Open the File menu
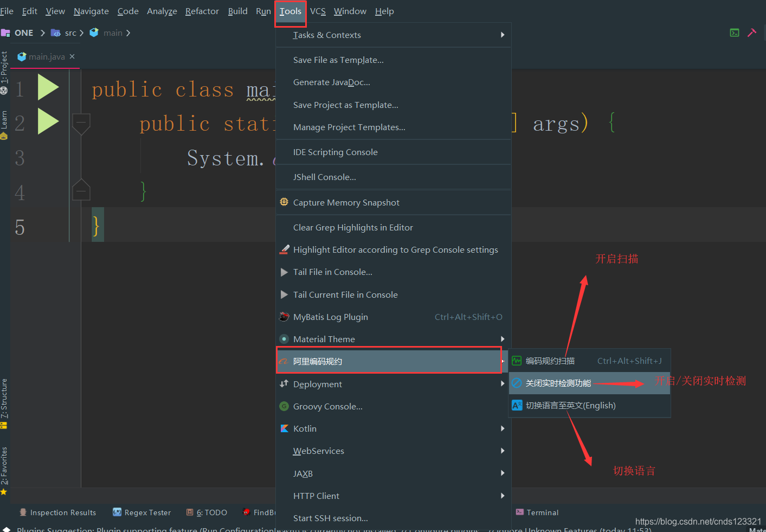 tap(7, 11)
